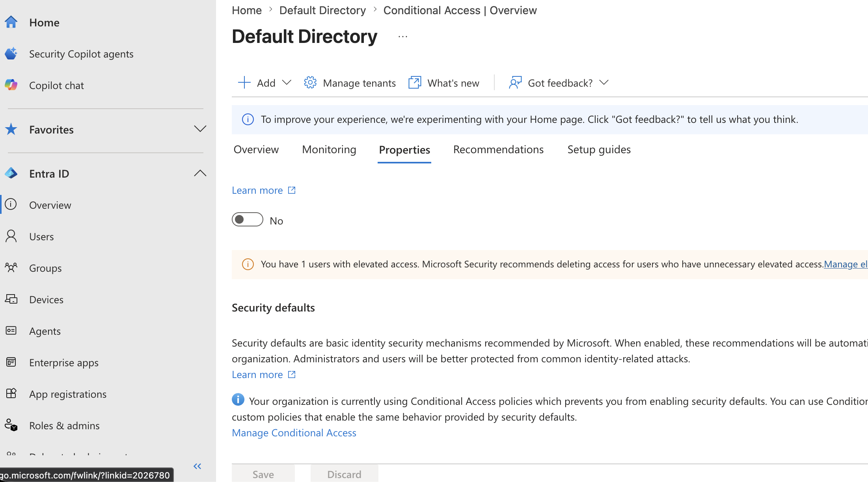The width and height of the screenshot is (868, 482).
Task: Click external link icon beside Security defaults Learn more
Action: (292, 374)
